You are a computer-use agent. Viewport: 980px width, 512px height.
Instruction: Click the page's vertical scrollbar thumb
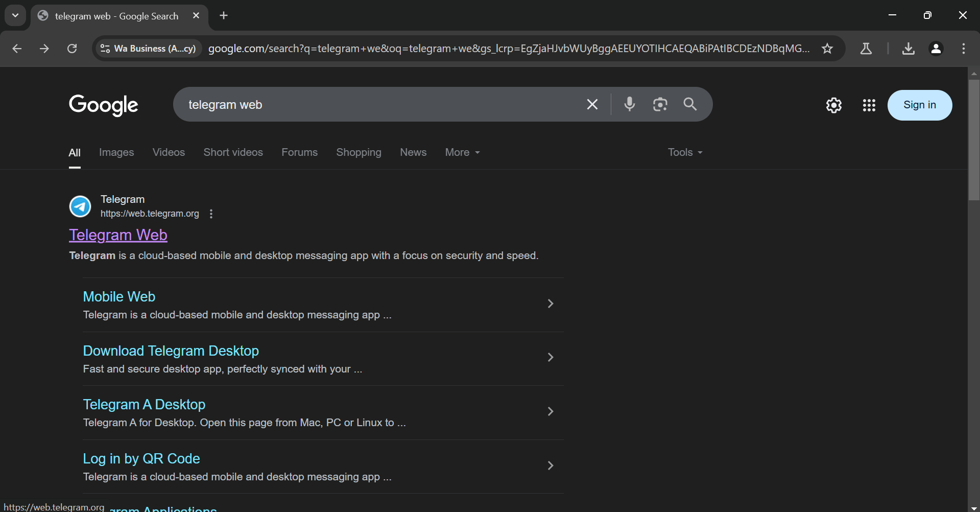974,139
